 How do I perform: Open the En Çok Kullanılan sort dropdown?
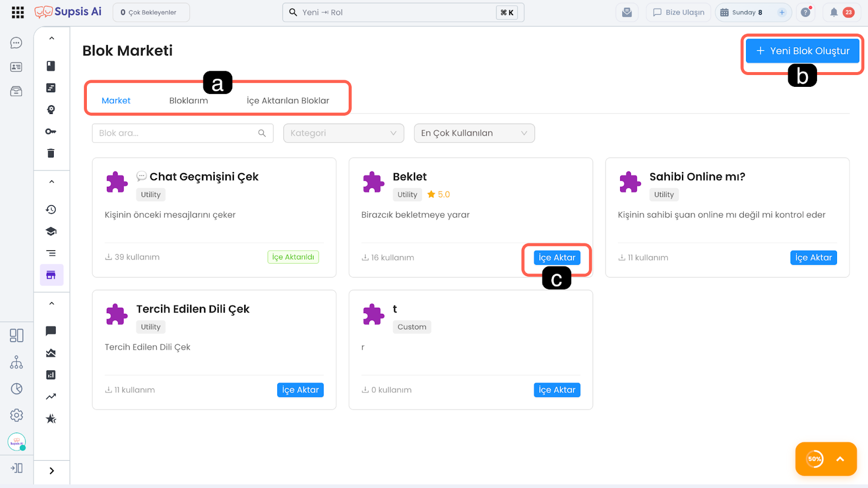(474, 133)
